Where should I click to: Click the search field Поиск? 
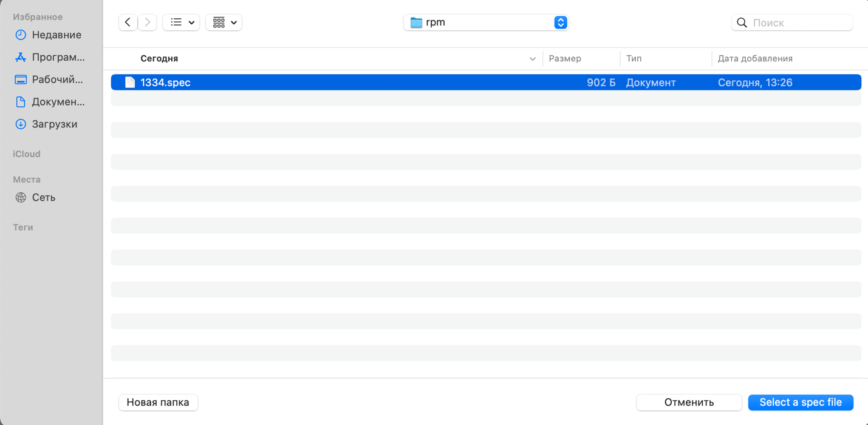pos(799,23)
